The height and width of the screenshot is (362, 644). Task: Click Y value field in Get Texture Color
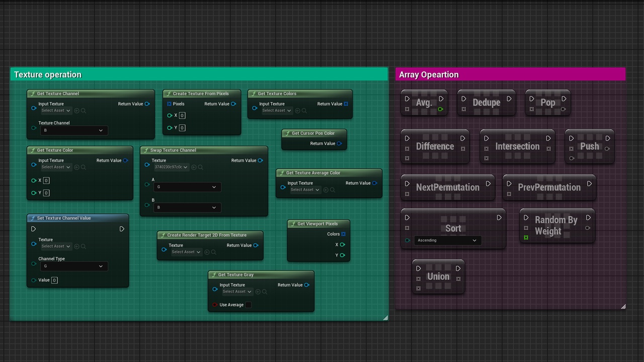click(x=46, y=193)
